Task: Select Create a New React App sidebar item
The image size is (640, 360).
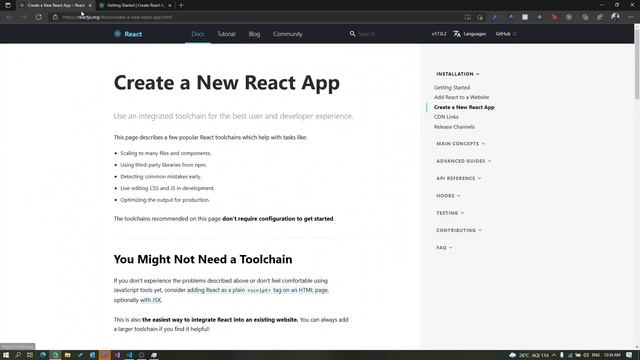Action: 464,107
